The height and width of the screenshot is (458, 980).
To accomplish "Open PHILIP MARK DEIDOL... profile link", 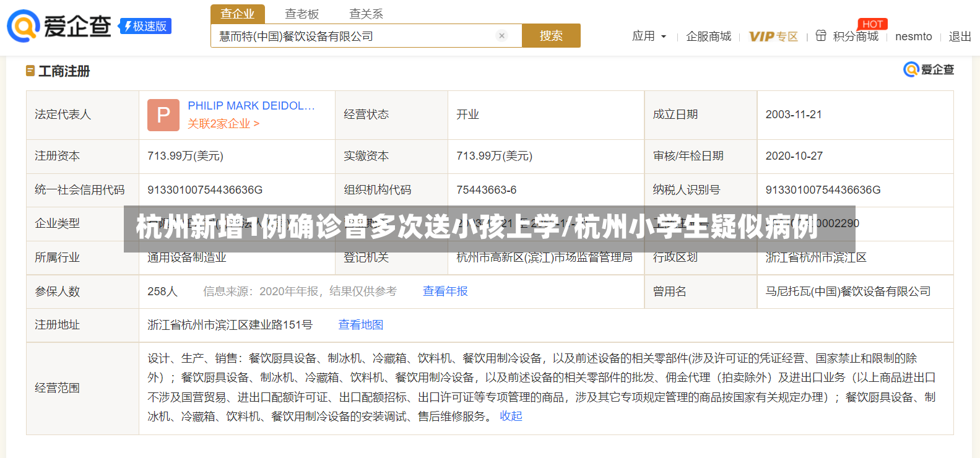I will (251, 106).
